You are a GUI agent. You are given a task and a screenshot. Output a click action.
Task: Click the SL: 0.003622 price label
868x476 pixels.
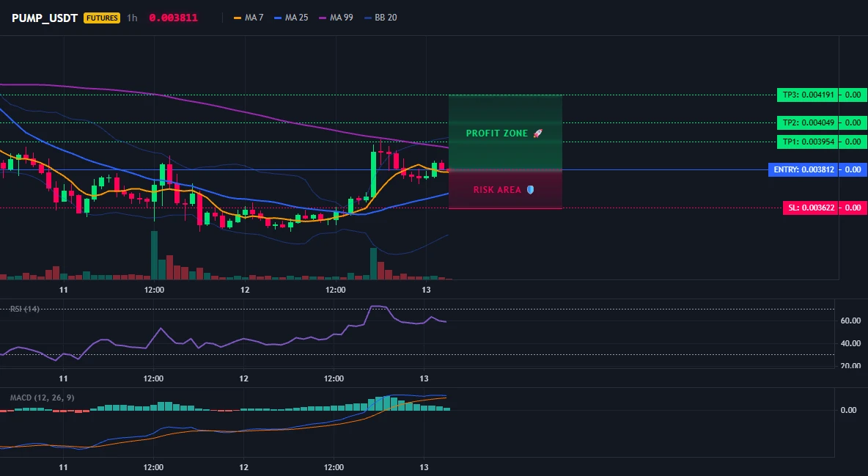tap(810, 208)
